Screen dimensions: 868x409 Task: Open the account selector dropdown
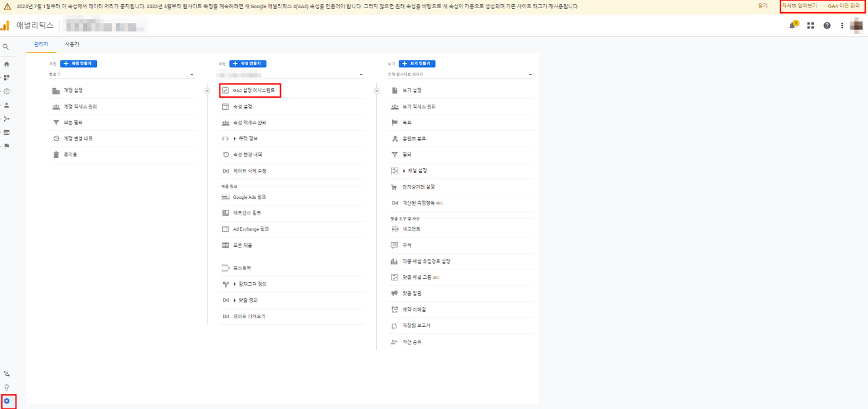121,75
